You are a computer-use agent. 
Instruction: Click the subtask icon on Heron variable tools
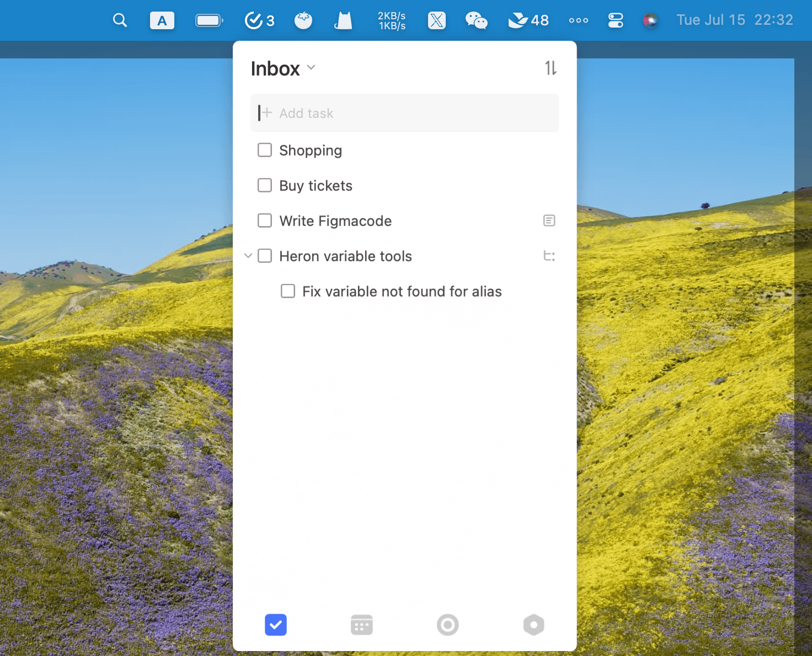[549, 256]
